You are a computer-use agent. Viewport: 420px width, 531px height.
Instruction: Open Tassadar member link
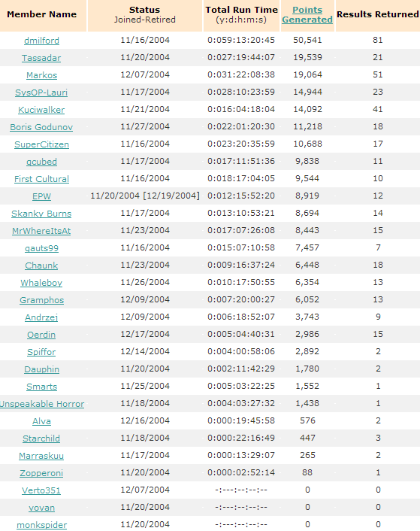pos(41,58)
